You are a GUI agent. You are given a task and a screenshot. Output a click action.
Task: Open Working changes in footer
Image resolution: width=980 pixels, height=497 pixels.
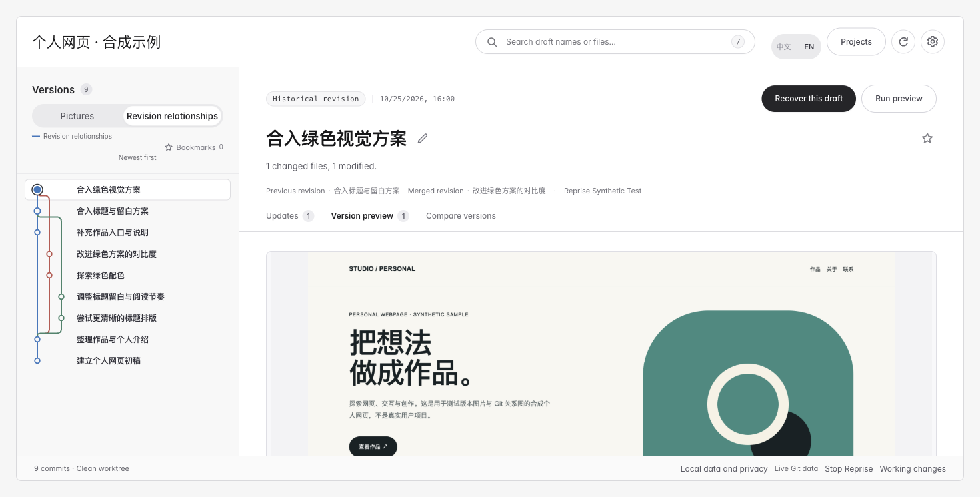point(913,468)
